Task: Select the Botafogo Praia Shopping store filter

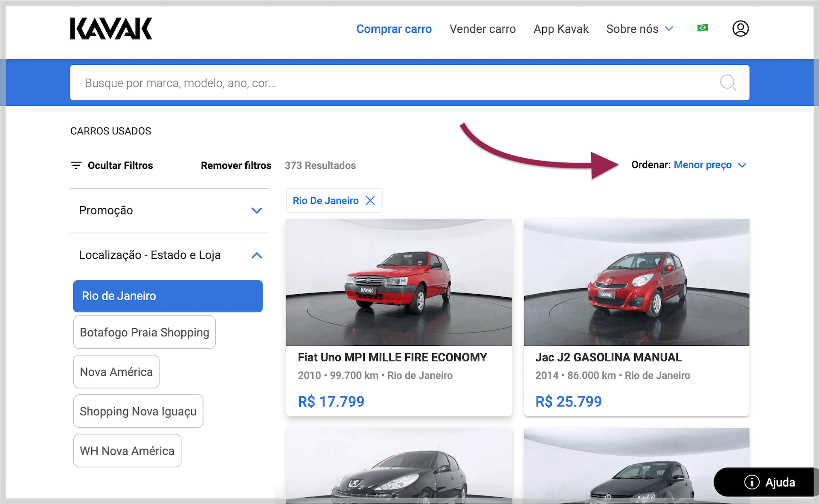Action: [x=144, y=332]
